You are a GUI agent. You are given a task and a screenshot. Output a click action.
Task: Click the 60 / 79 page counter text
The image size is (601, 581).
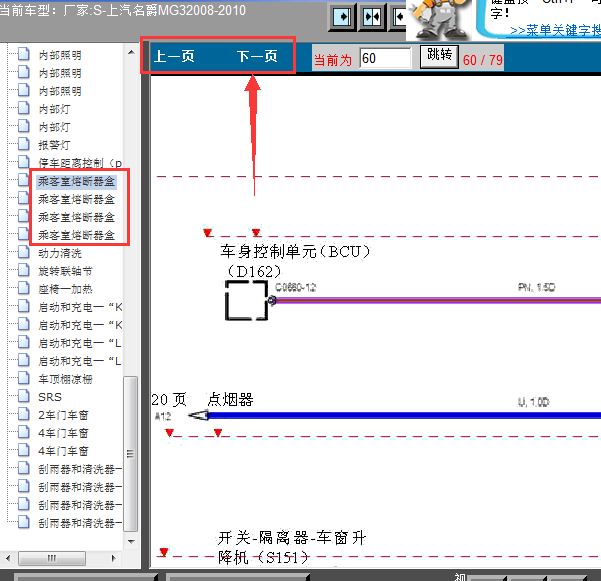482,60
